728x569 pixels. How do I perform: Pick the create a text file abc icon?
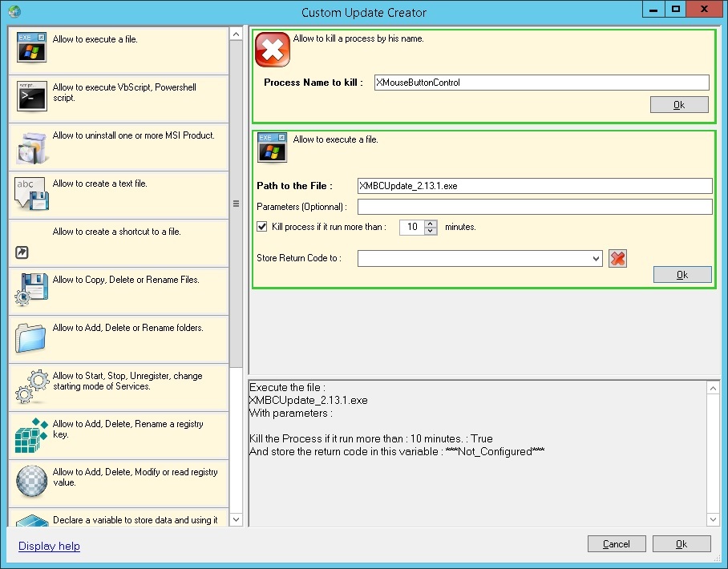coord(31,193)
